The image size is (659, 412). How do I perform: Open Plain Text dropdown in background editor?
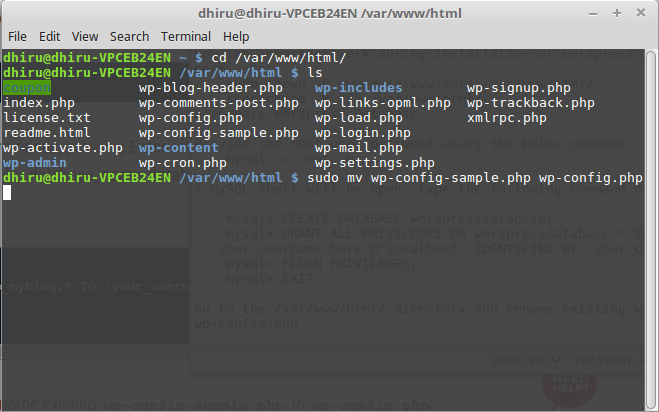(526, 361)
